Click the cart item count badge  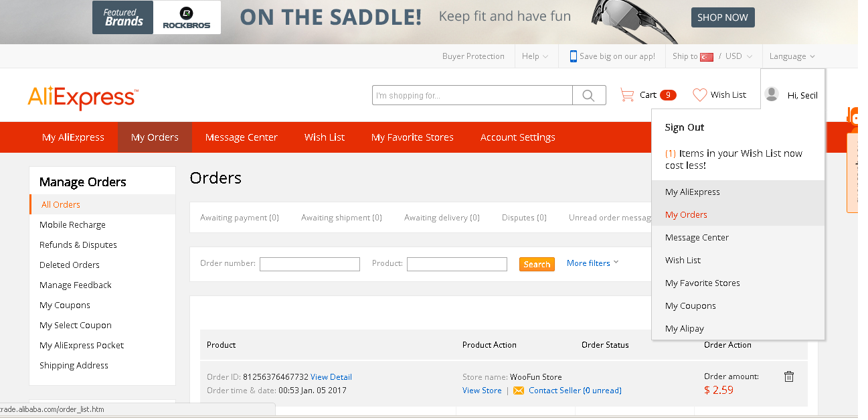point(668,95)
